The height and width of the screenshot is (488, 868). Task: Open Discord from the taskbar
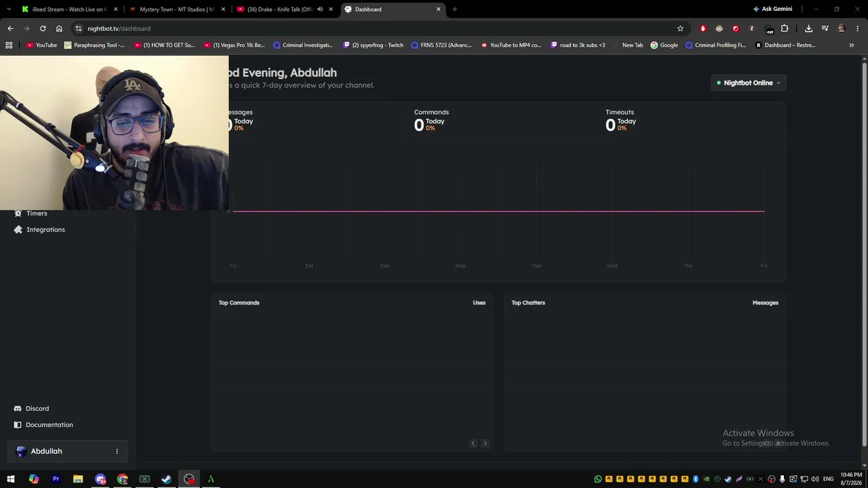click(100, 479)
